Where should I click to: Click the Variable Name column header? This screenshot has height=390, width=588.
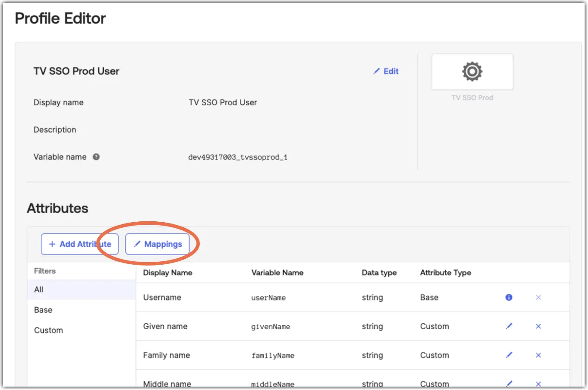coord(277,273)
